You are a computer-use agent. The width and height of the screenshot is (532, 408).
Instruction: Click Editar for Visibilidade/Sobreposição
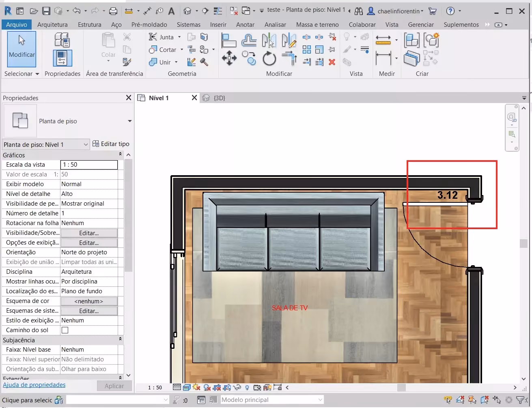click(x=89, y=233)
